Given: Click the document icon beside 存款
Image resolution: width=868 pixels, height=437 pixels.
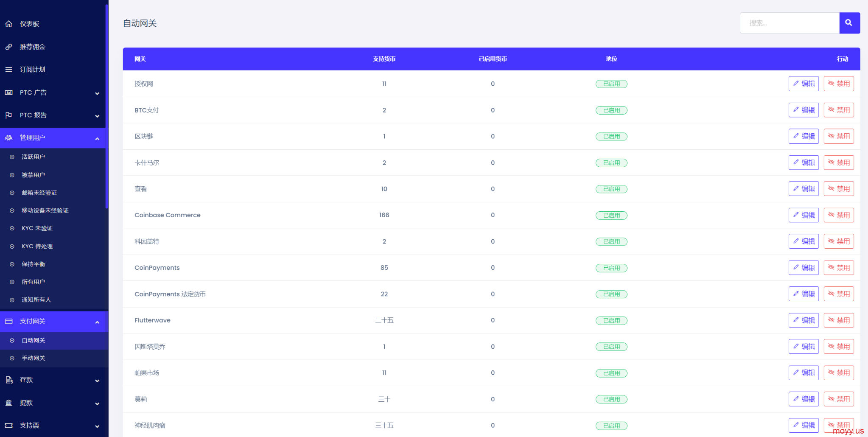Looking at the screenshot, I should (x=8, y=380).
